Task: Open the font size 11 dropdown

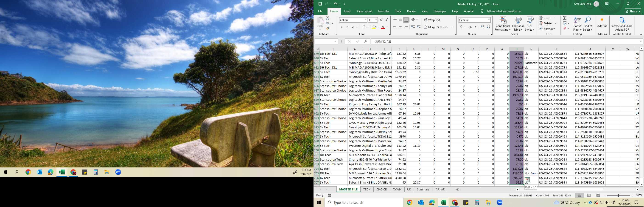Action: click(x=376, y=20)
